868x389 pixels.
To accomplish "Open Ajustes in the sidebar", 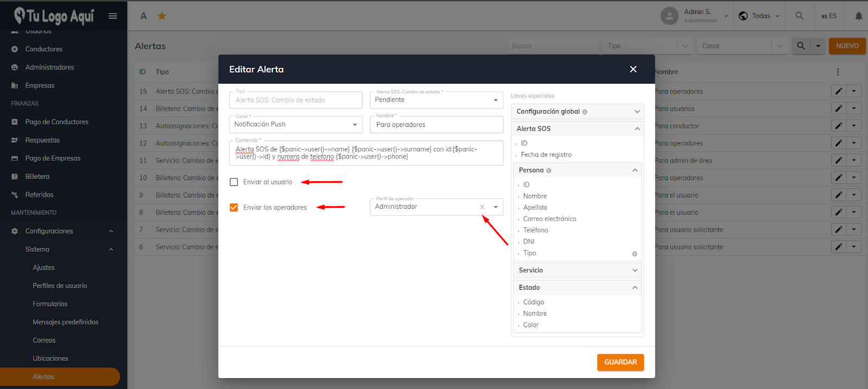I will pyautogui.click(x=43, y=267).
